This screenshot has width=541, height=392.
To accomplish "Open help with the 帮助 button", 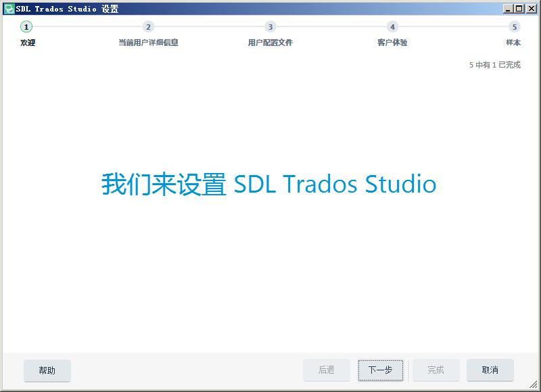I will pos(47,370).
